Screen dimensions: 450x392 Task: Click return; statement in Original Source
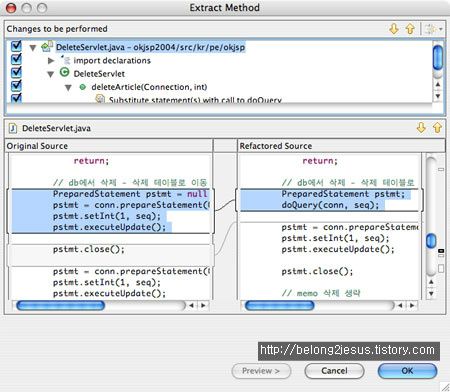click(91, 161)
